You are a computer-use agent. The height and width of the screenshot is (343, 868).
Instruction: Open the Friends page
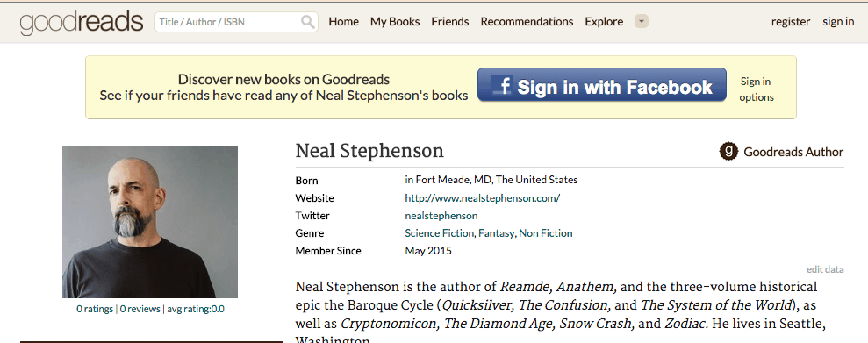450,22
